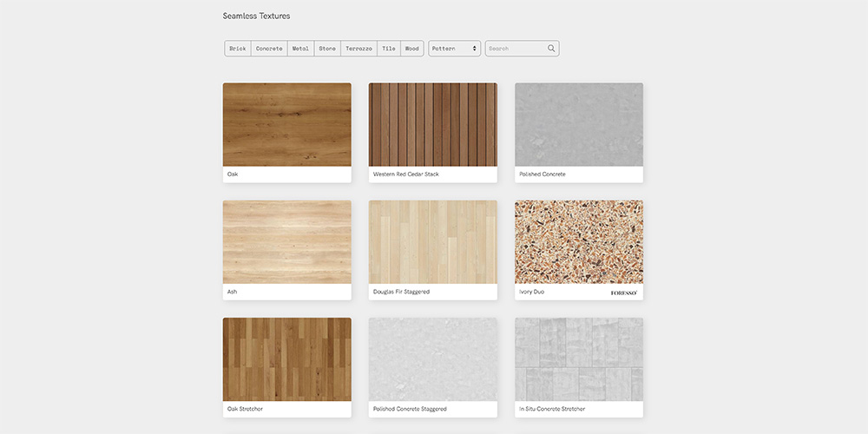This screenshot has width=868, height=434.
Task: Click the 'Douglas Fir Staggered' label
Action: point(401,291)
